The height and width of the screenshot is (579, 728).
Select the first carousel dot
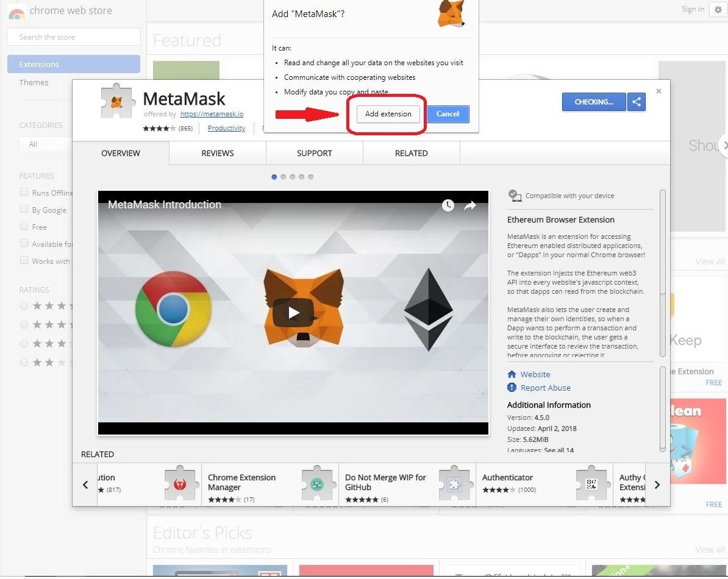click(x=274, y=177)
